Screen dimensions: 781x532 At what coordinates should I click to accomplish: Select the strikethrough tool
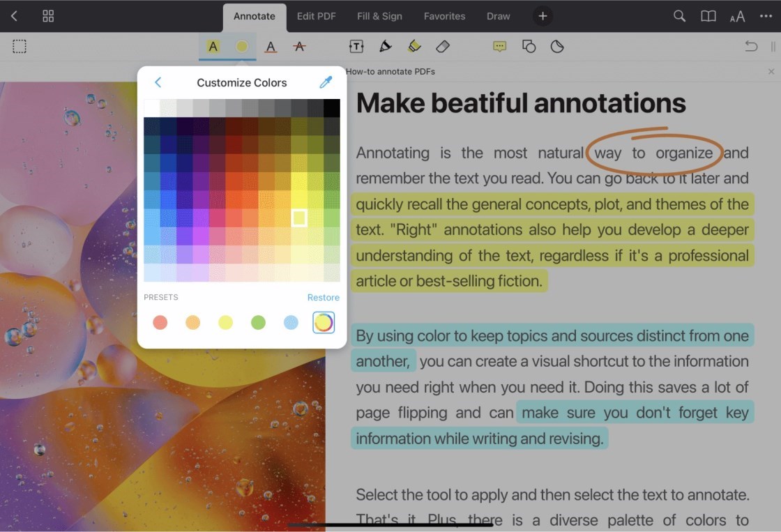[298, 47]
